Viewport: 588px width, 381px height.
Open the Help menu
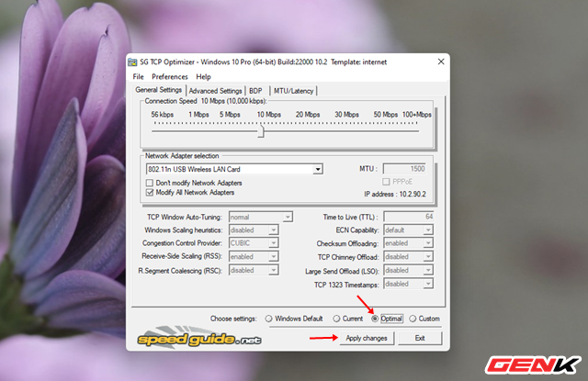coord(203,77)
